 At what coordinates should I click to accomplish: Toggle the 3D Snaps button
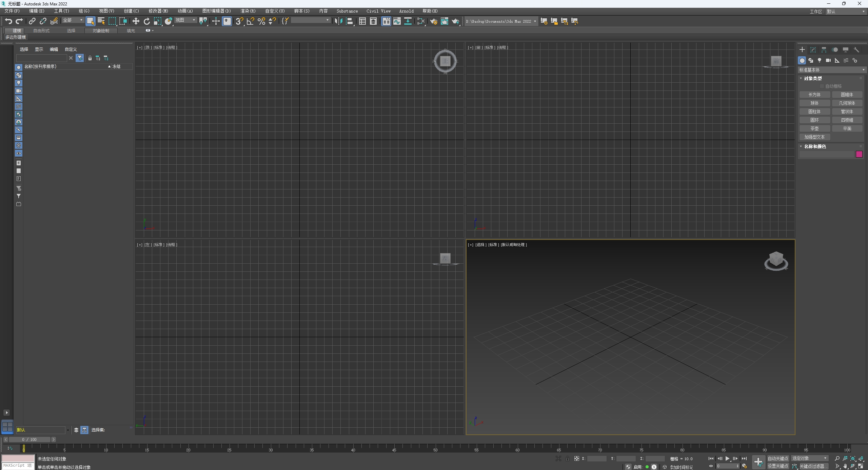239,21
